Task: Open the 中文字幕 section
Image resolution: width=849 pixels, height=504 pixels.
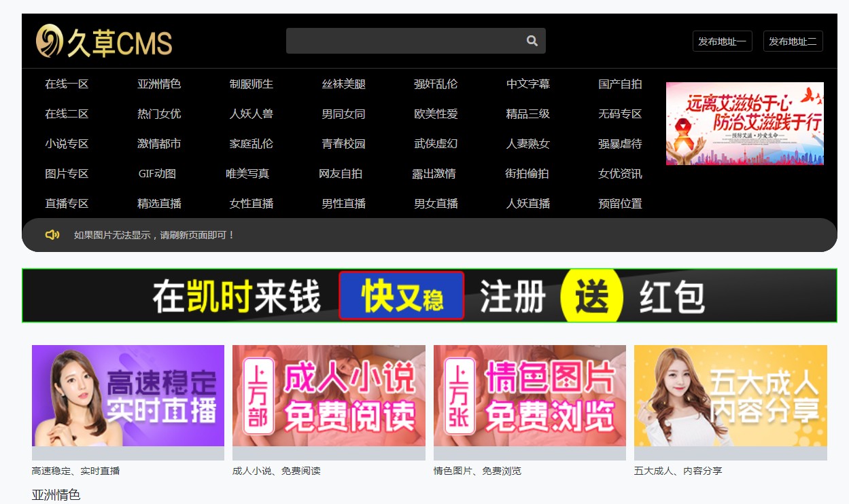Action: click(528, 84)
